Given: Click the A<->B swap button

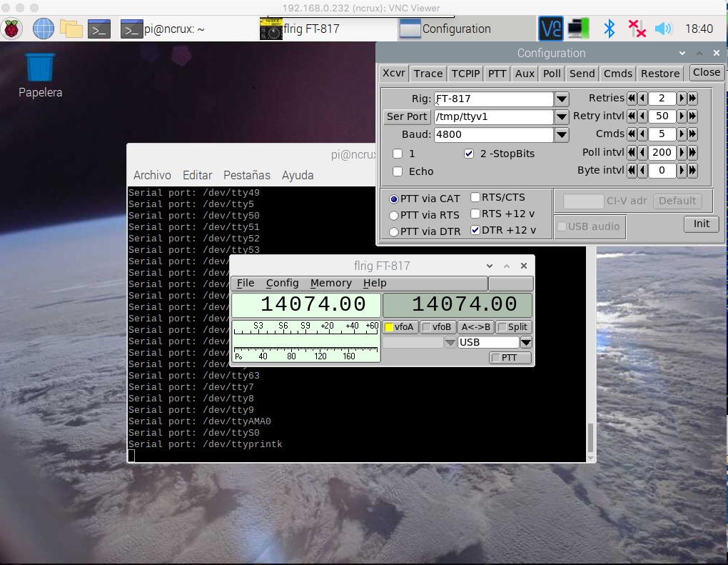Looking at the screenshot, I should (476, 327).
